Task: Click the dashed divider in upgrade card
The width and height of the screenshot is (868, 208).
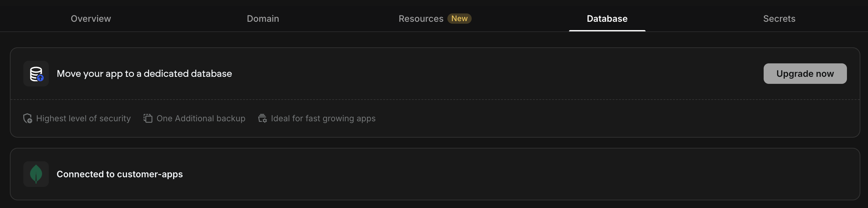Action: click(435, 99)
